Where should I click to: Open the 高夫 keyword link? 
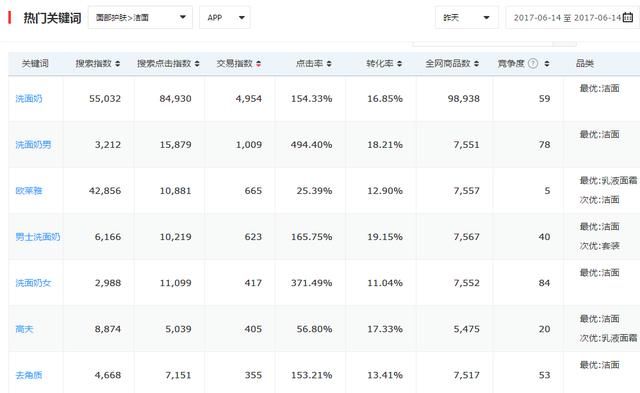24,329
